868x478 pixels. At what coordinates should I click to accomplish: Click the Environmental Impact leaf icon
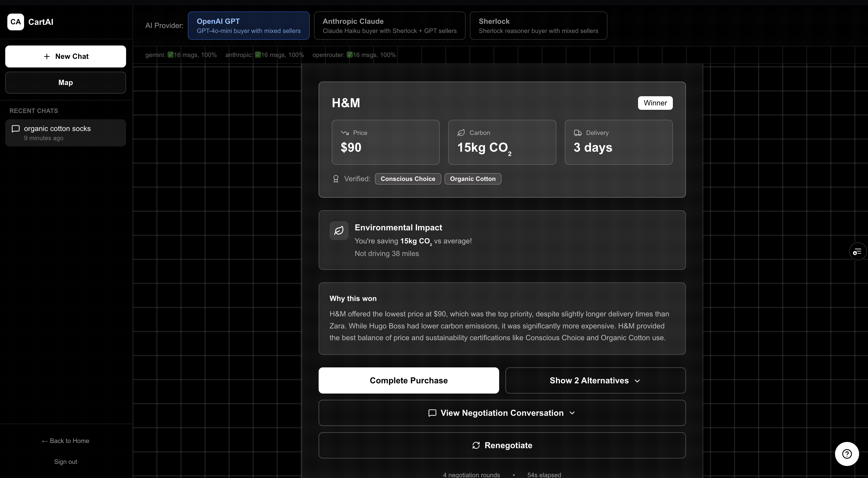pyautogui.click(x=339, y=230)
